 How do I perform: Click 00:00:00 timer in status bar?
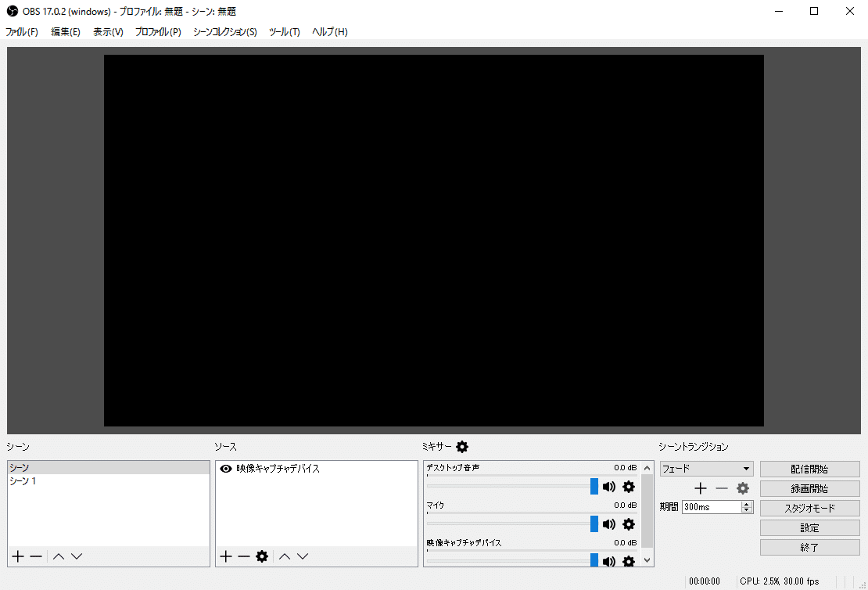tap(704, 581)
